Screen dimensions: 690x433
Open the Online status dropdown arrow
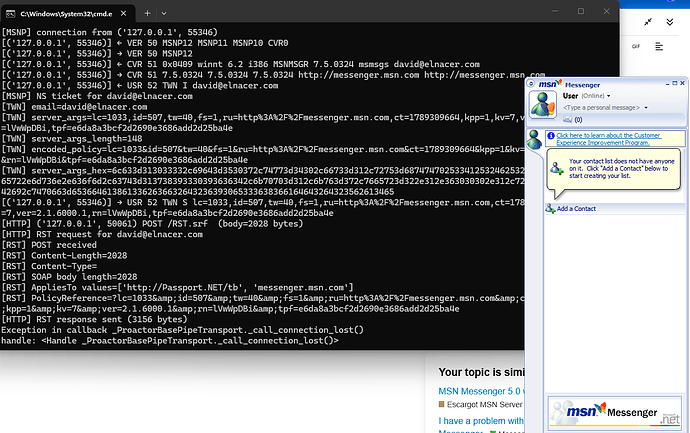(609, 96)
